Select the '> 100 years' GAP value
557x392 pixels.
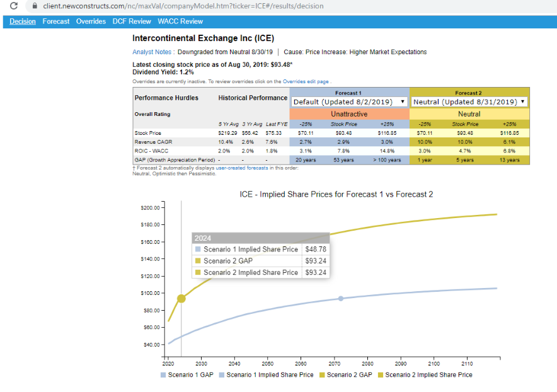pos(387,160)
